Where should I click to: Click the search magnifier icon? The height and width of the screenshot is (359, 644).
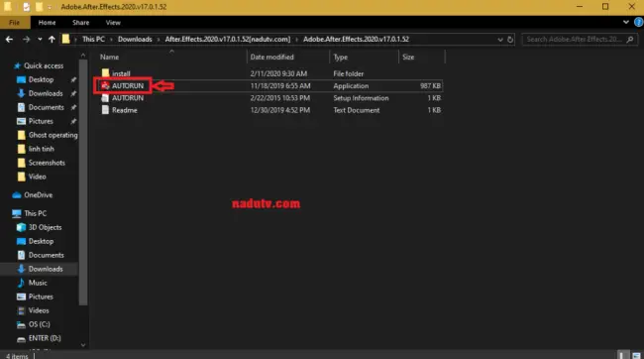click(x=630, y=39)
